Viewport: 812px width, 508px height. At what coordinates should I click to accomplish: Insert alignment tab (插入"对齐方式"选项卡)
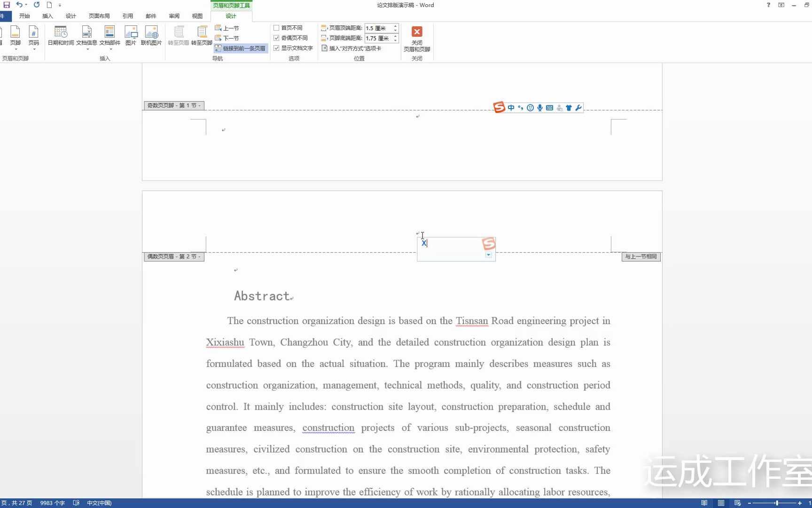coord(351,48)
